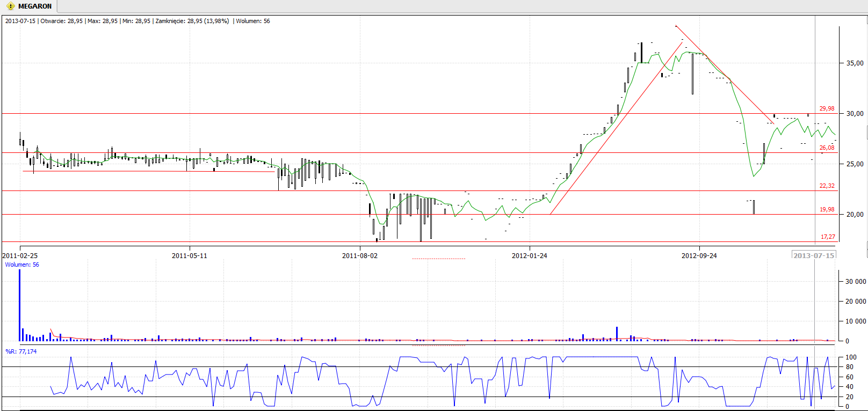Image resolution: width=868 pixels, height=411 pixels.
Task: Select the MEGARON chart tab
Action: 29,6
